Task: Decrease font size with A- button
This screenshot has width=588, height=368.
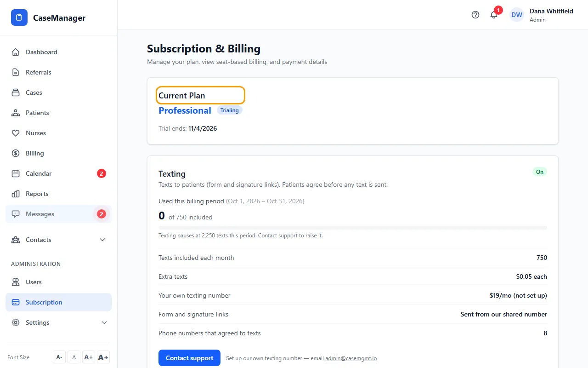Action: point(59,357)
